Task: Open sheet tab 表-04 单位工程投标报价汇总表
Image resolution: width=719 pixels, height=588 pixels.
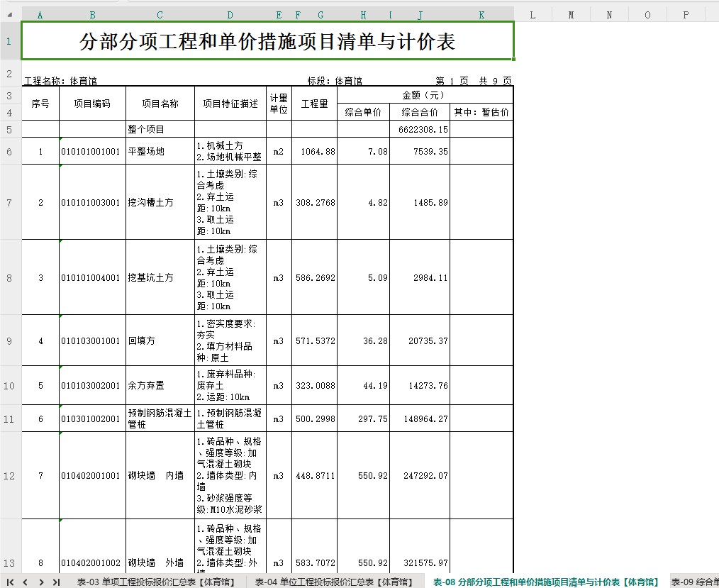Action: click(334, 582)
